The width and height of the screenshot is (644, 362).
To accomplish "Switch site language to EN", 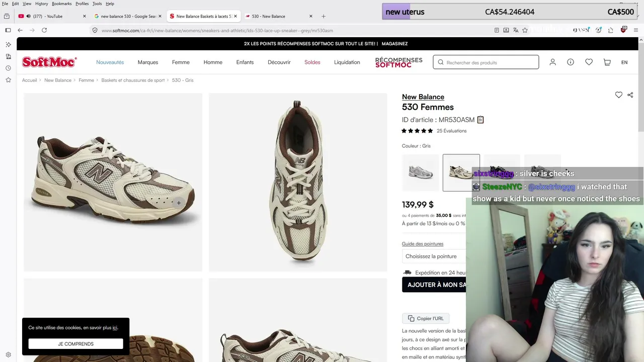I will pos(624,62).
